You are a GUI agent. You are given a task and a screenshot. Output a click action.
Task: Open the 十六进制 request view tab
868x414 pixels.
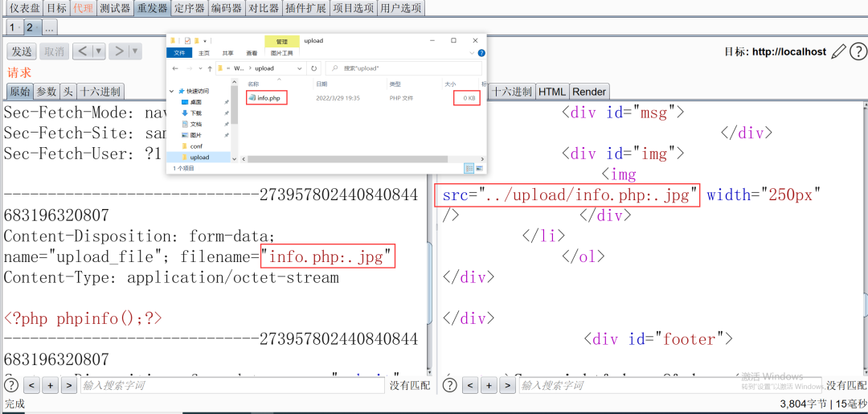coord(100,92)
